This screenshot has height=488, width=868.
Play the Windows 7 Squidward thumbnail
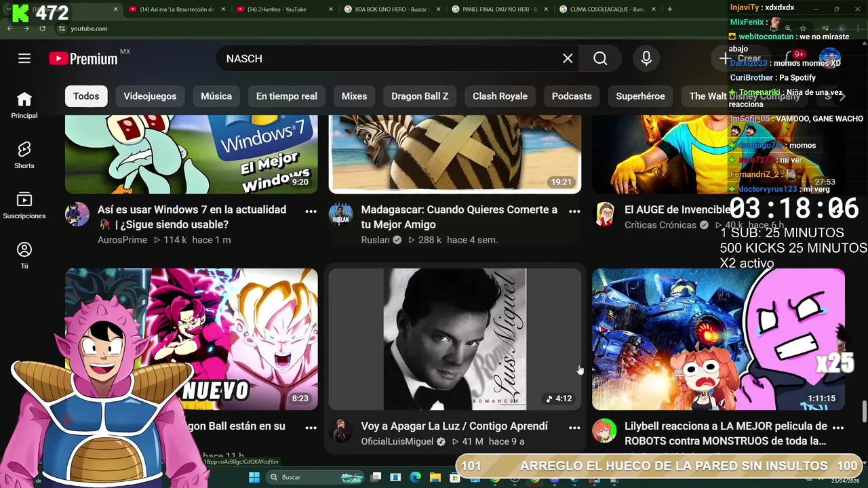pos(191,155)
